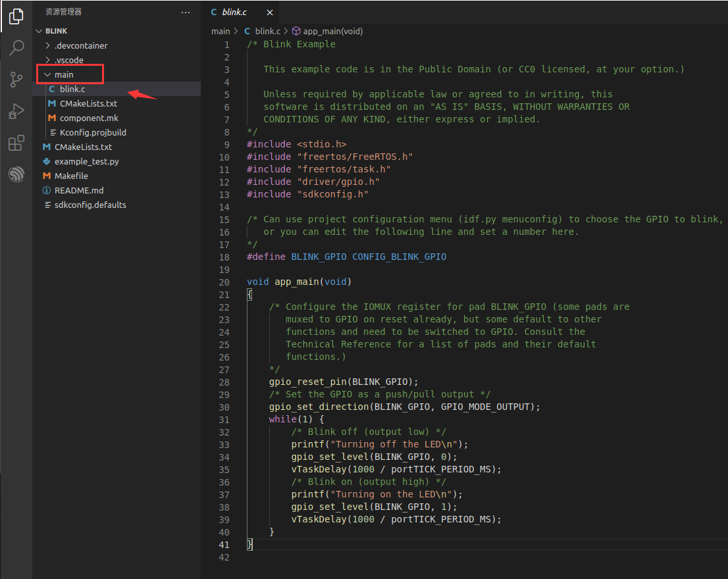
Task: Open the Explorer view in activity bar
Action: (16, 16)
